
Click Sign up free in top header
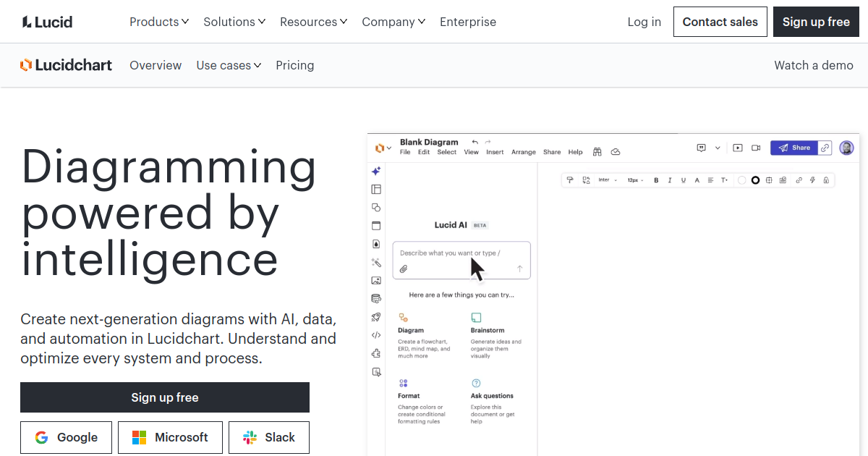pyautogui.click(x=816, y=22)
